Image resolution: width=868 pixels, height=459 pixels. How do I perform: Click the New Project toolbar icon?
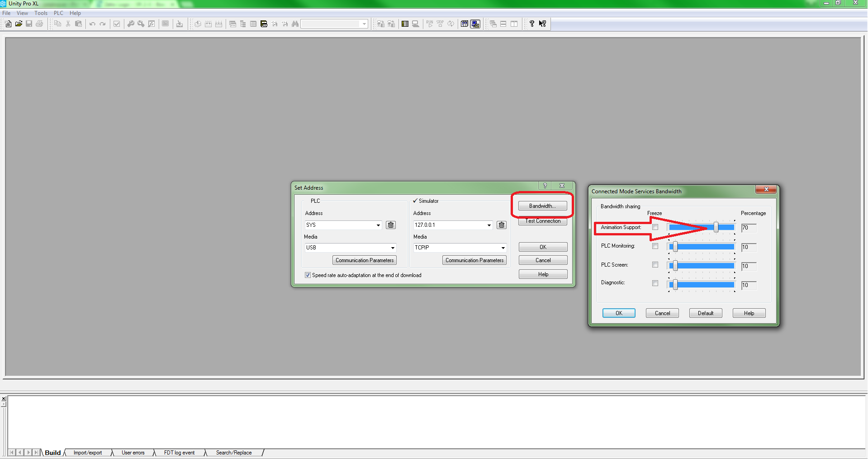tap(9, 24)
